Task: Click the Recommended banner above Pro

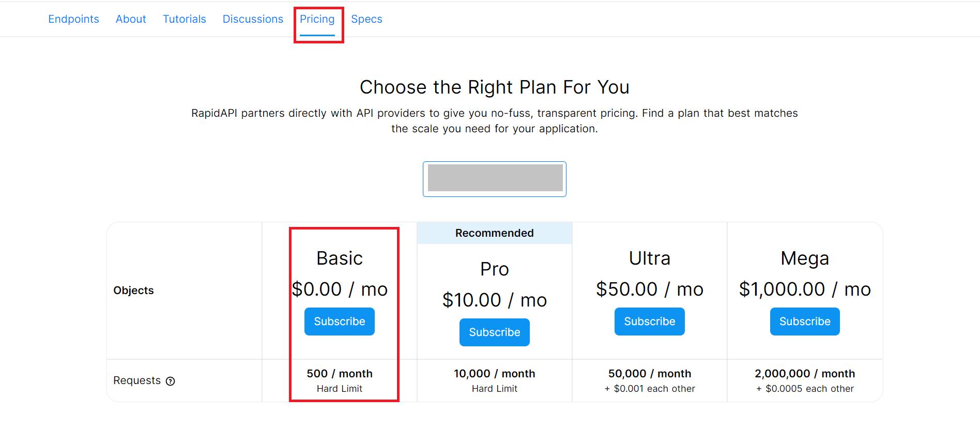Action: click(495, 233)
